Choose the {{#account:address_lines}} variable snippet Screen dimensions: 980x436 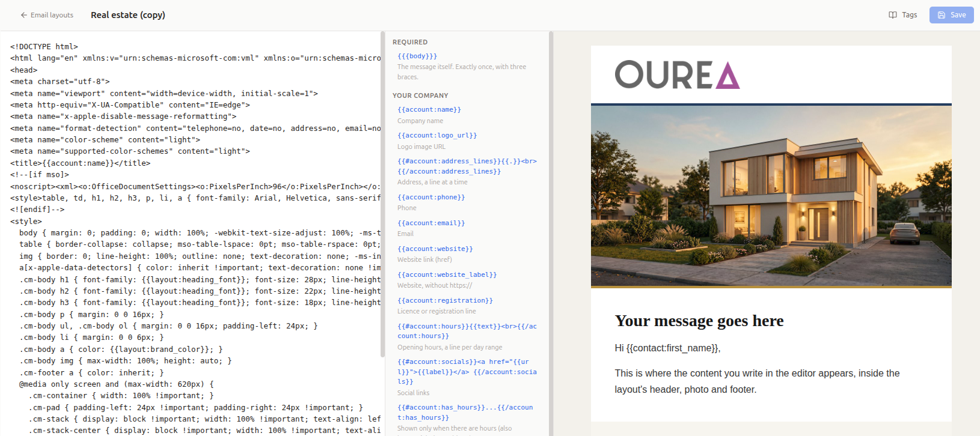coord(467,166)
